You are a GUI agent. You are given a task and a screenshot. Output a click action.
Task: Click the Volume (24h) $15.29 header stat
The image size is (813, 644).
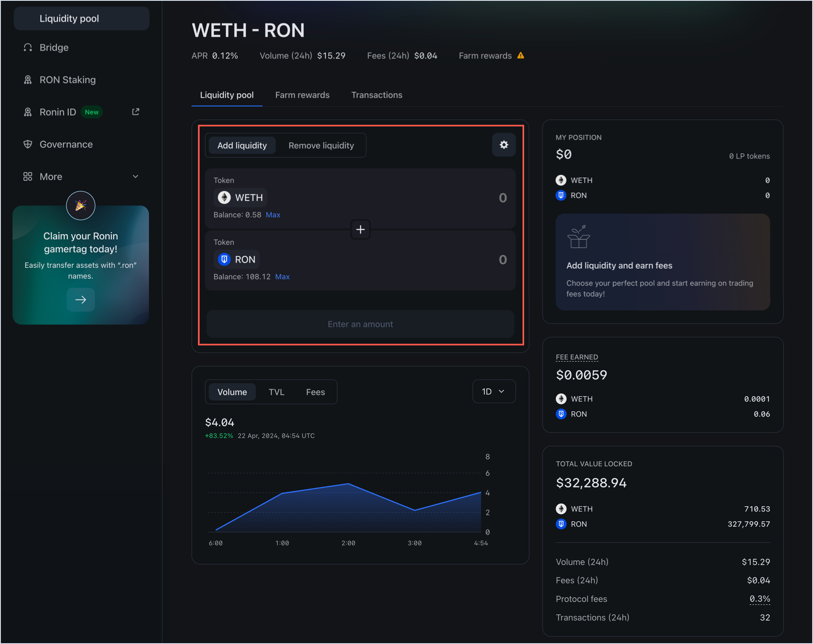tap(303, 56)
